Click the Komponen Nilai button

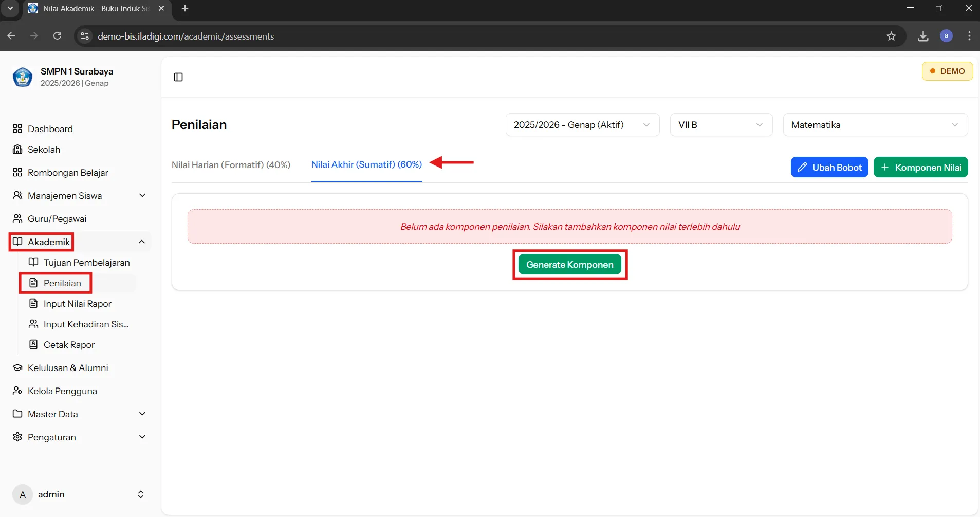[920, 167]
